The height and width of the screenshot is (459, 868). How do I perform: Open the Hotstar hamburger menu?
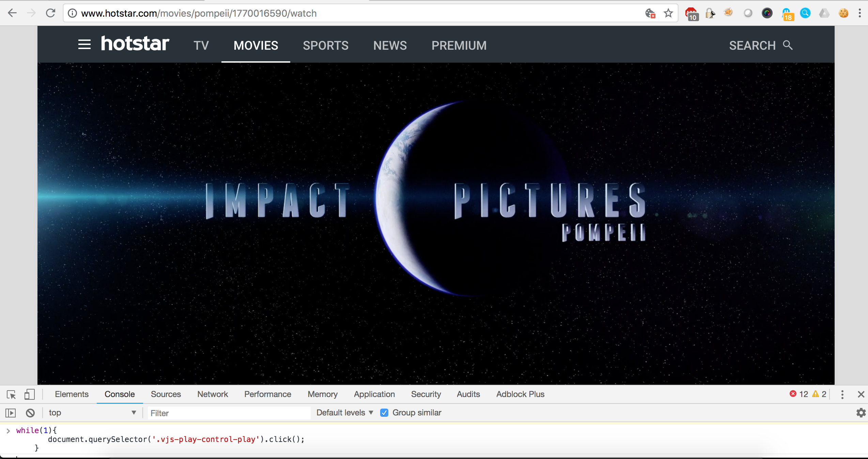click(x=84, y=45)
